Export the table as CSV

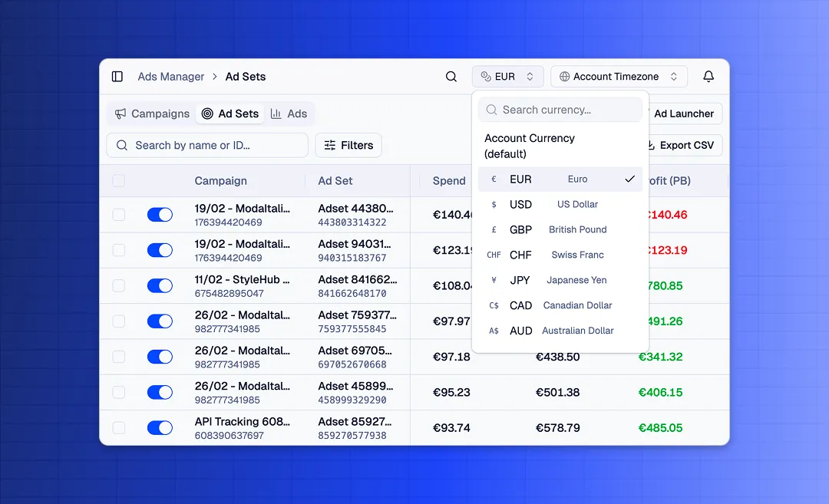click(683, 145)
